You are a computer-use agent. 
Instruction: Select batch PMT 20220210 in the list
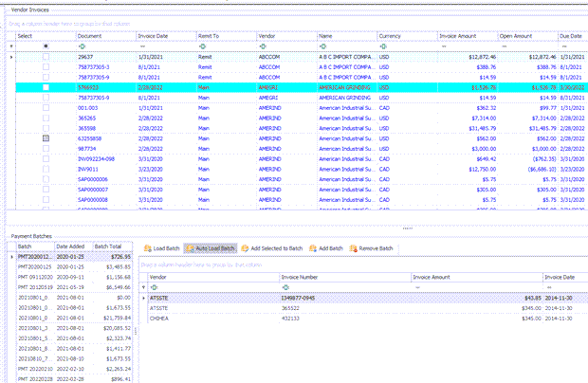click(x=74, y=369)
